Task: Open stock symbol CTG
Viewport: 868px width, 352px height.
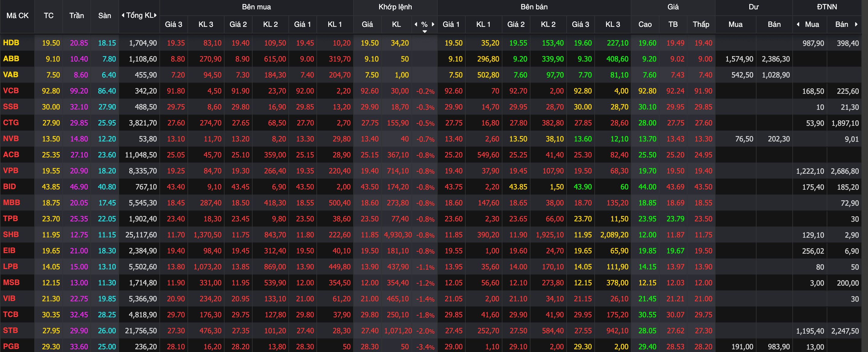Action: tap(11, 123)
